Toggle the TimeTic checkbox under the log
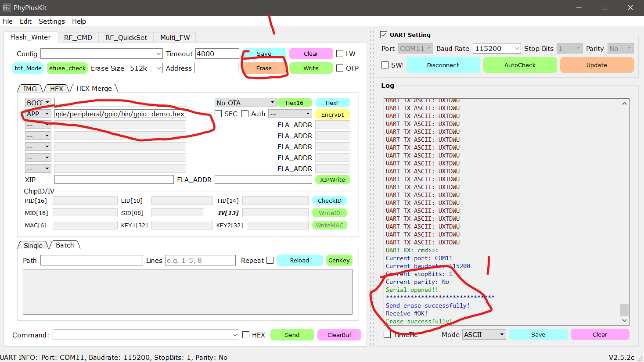This screenshot has width=644, height=362. point(387,334)
